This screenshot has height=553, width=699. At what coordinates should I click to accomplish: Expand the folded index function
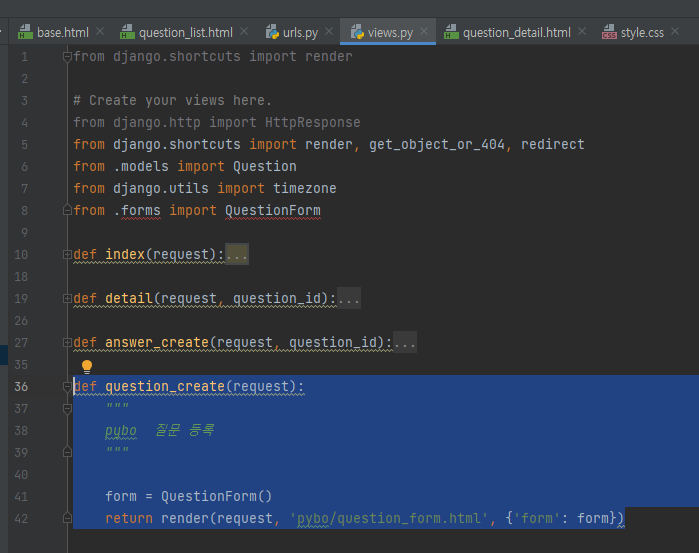point(67,255)
